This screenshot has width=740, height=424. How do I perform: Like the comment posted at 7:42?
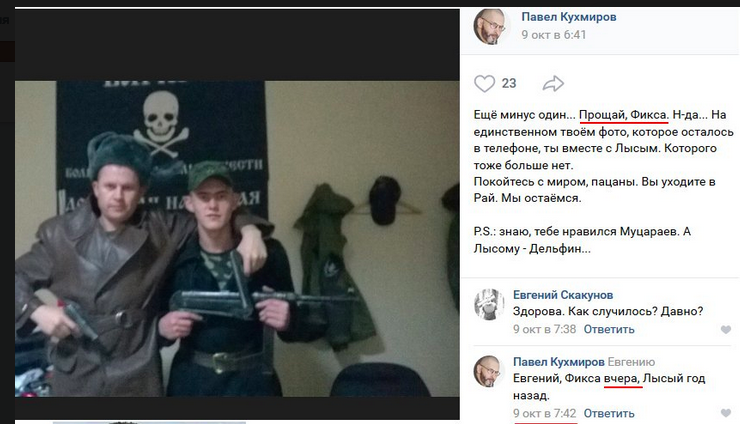coord(726,413)
